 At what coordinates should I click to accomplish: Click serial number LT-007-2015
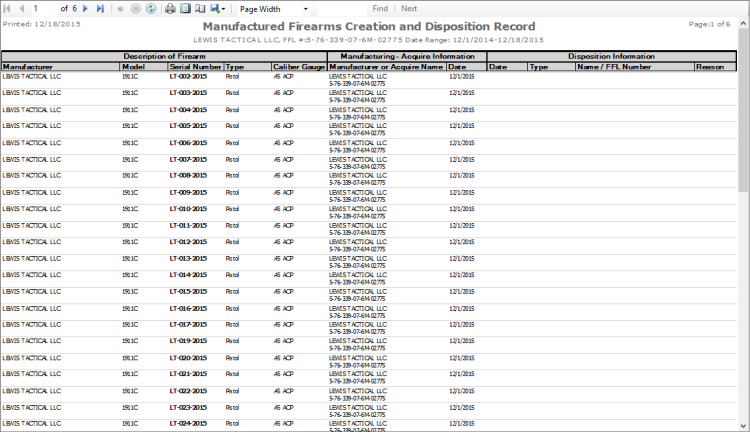[188, 159]
